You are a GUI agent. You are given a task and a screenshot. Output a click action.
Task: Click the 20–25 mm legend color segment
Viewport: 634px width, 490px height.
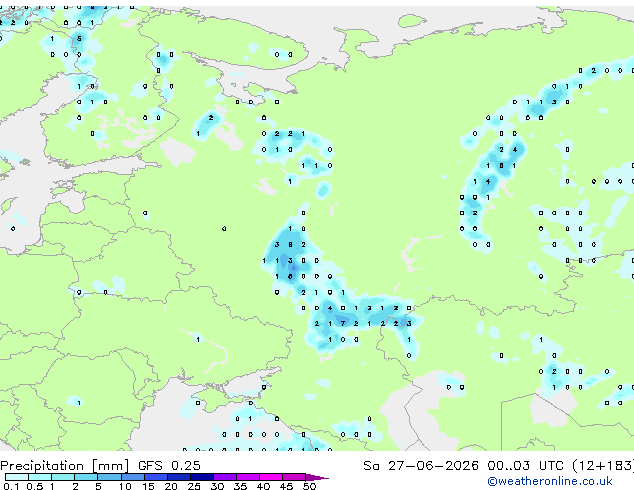[178, 477]
